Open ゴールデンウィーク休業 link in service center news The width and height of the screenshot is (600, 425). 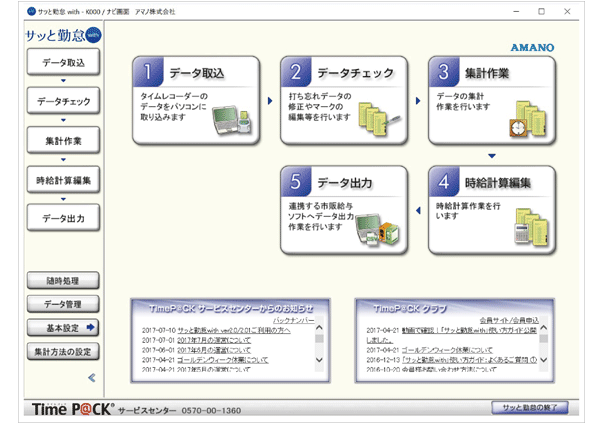pos(223,360)
